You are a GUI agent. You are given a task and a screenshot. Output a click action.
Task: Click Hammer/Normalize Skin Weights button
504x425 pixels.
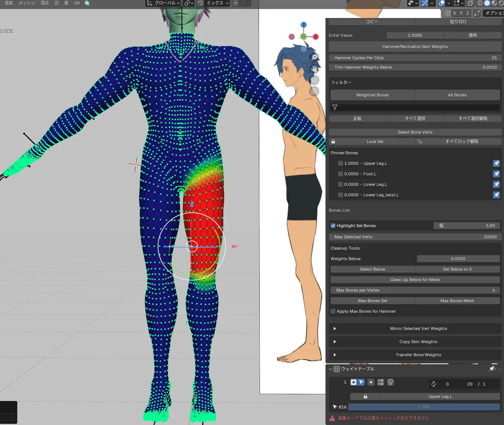(415, 47)
